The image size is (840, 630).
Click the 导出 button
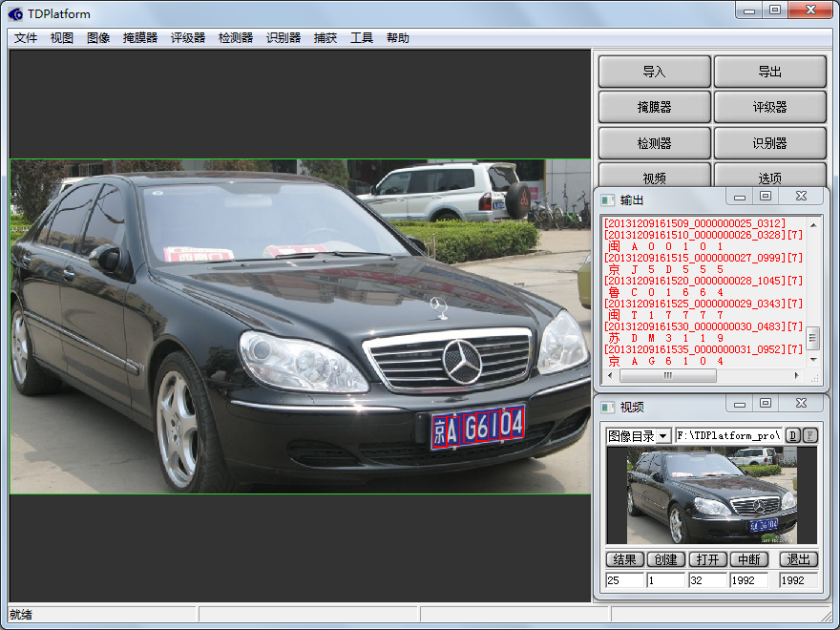pyautogui.click(x=770, y=72)
